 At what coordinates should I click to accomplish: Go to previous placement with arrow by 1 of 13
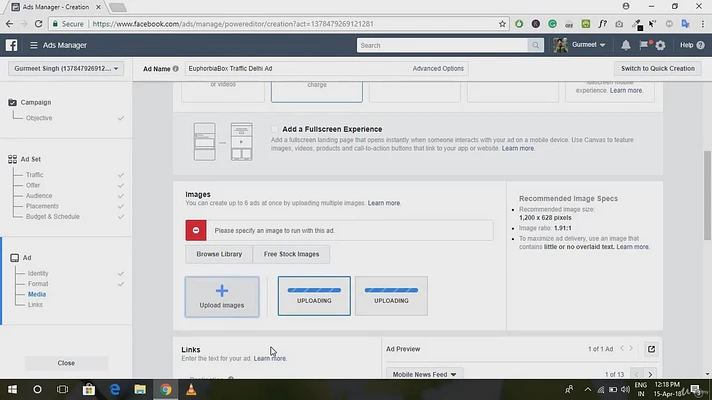point(636,374)
